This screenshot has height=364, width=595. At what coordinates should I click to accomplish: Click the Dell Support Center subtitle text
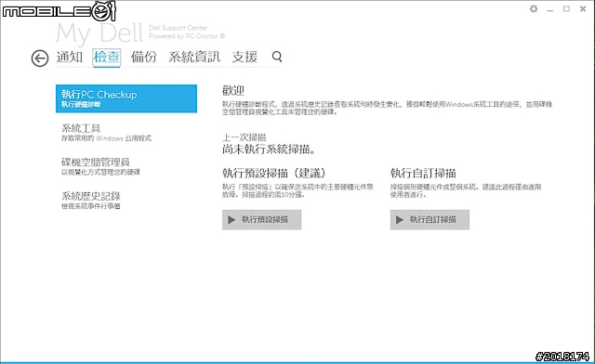tap(178, 28)
